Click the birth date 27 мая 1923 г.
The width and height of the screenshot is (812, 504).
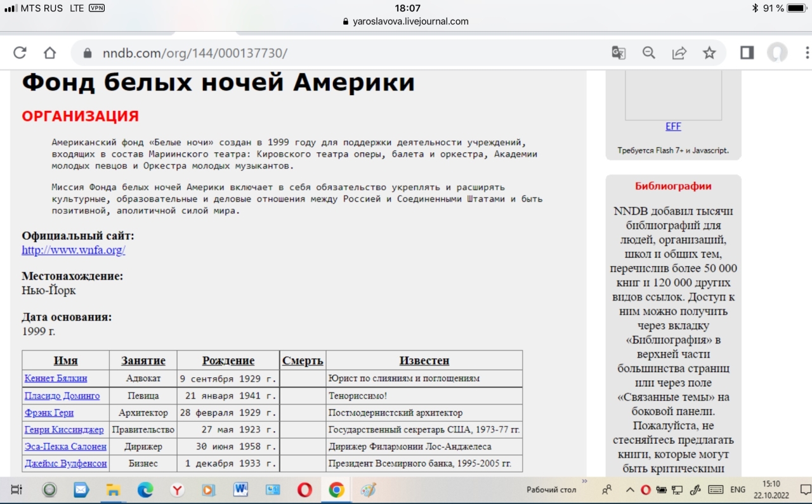click(239, 429)
